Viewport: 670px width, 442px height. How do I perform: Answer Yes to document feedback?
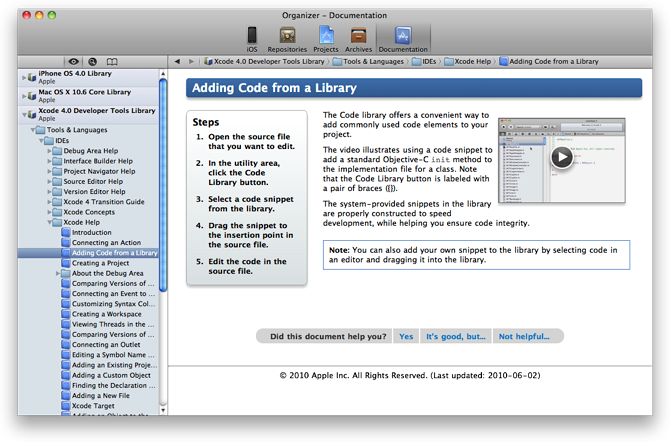point(406,336)
